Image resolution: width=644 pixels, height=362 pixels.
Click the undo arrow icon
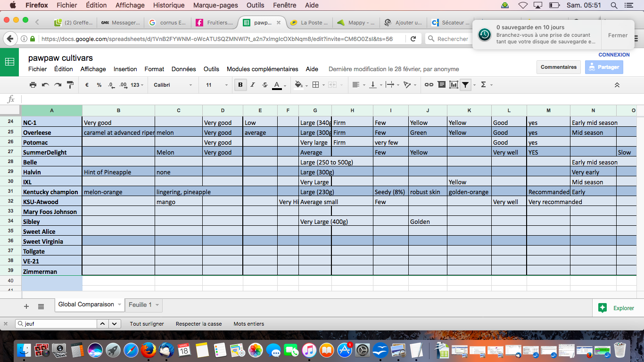[45, 85]
